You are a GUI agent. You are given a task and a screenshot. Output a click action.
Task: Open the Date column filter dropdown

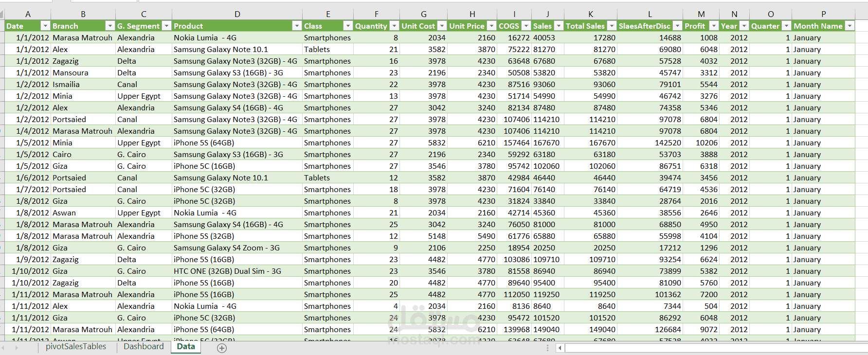pos(45,26)
